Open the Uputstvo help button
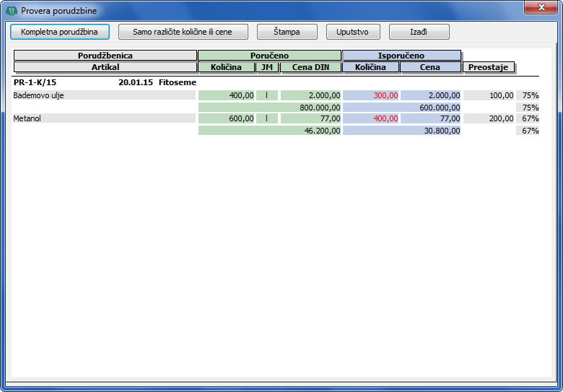 click(353, 32)
